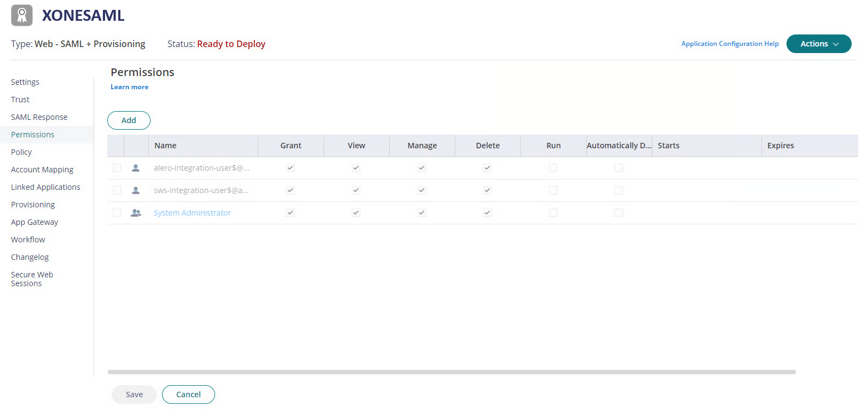Select the alero-integration-user row checkbox
Screen dimensions: 868x412
117,168
